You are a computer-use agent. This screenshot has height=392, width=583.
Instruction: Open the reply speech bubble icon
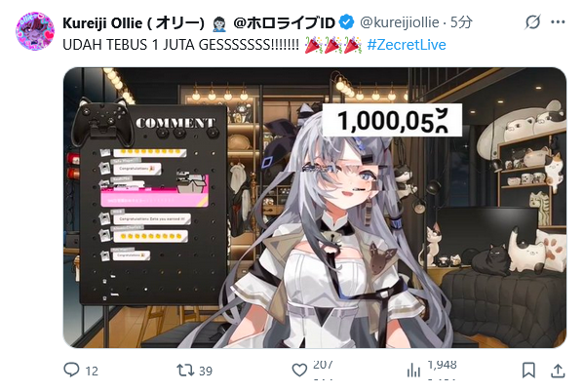71,370
